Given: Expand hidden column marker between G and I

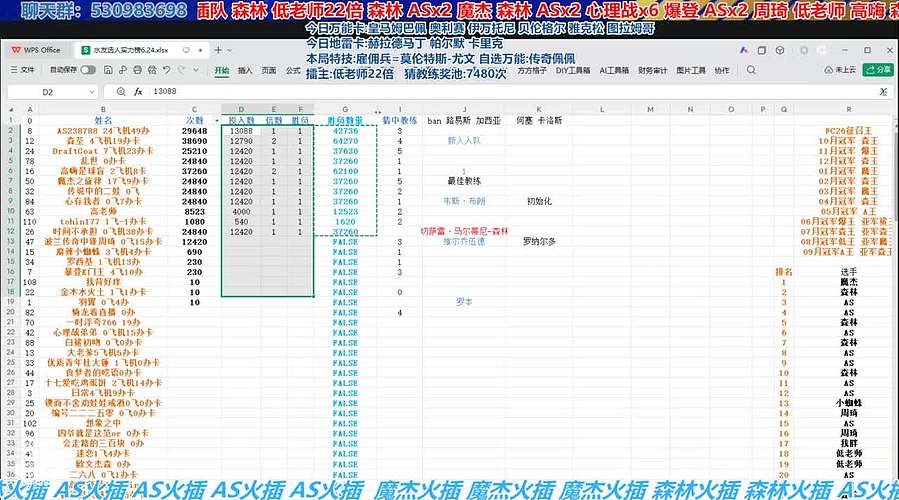Looking at the screenshot, I should (378, 111).
